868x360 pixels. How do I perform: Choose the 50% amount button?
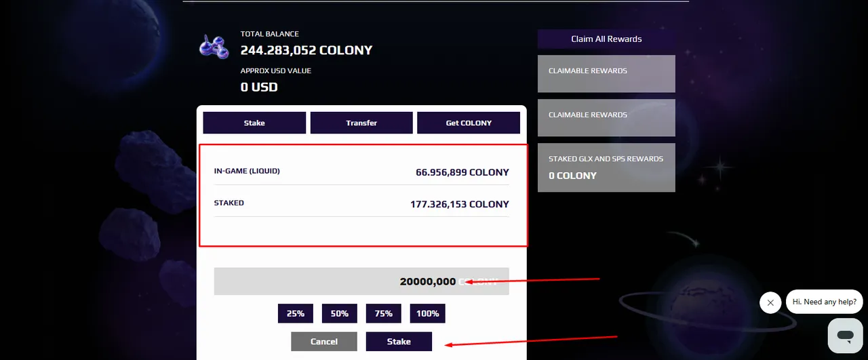(340, 313)
